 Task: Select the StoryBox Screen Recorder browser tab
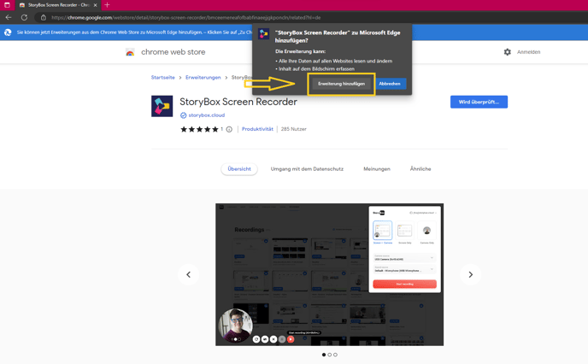58,5
